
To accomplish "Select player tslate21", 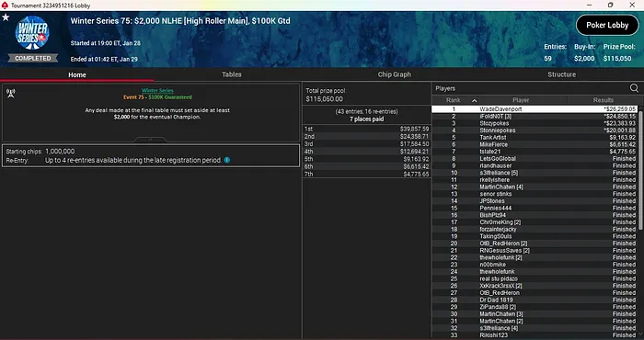I will 535,152.
